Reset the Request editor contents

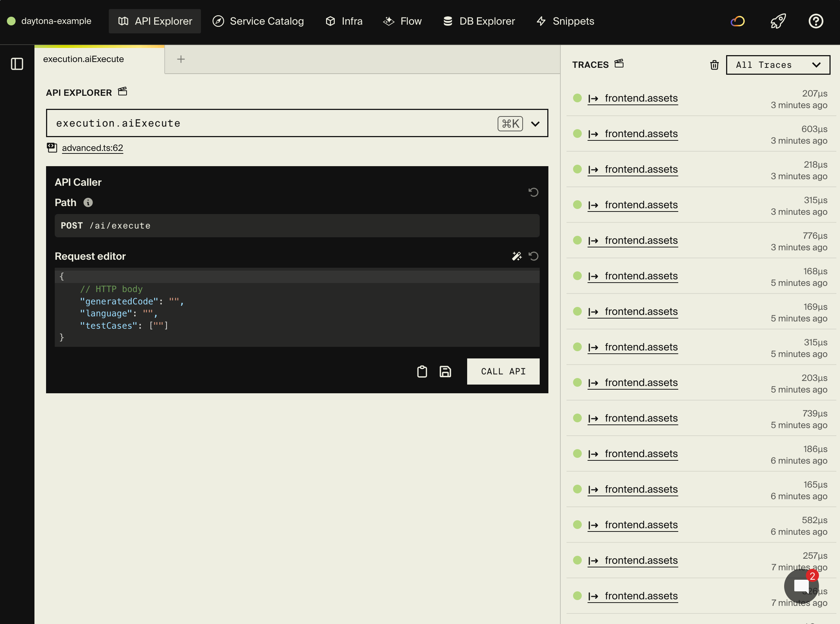pos(534,256)
